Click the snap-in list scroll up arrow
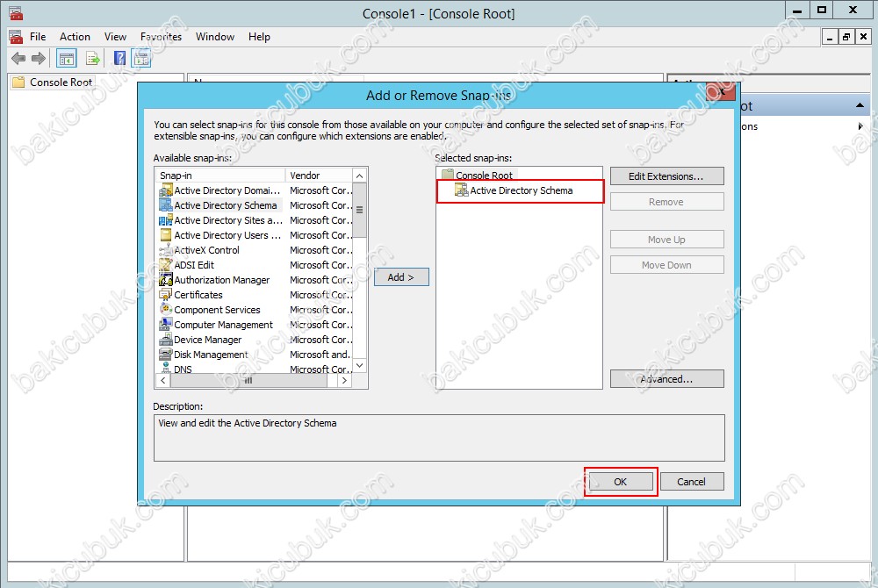The image size is (878, 588). (359, 176)
